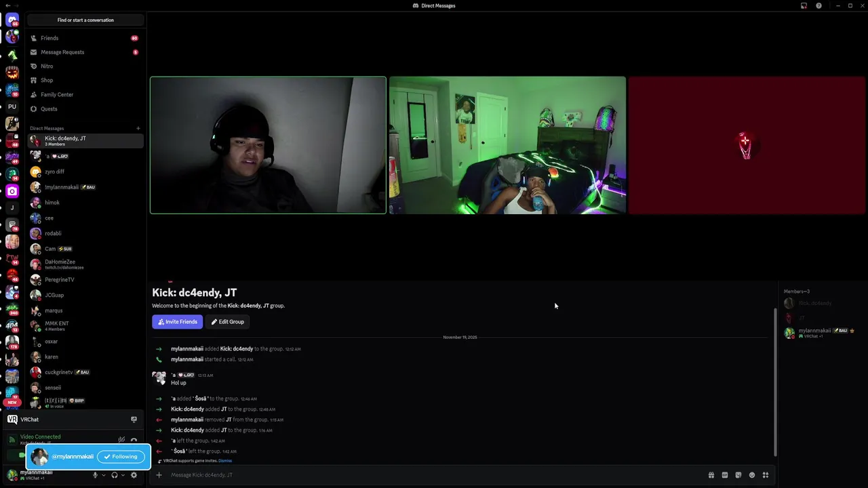Viewport: 868px width, 488px height.
Task: Open the MMK ENT group DM
Action: (x=85, y=326)
